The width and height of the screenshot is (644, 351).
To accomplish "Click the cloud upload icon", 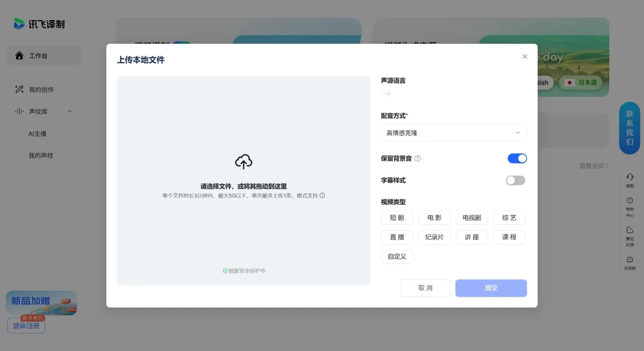I will (x=244, y=161).
